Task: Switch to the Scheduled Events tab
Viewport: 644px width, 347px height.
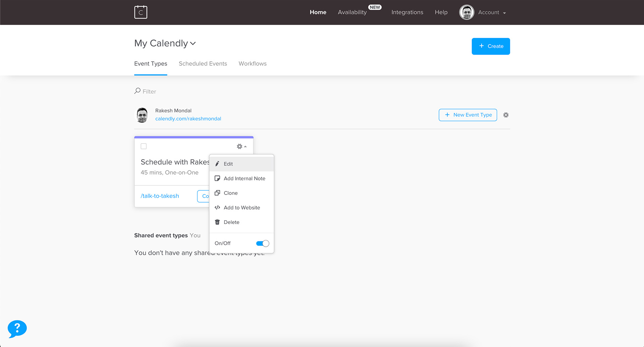Action: [203, 64]
